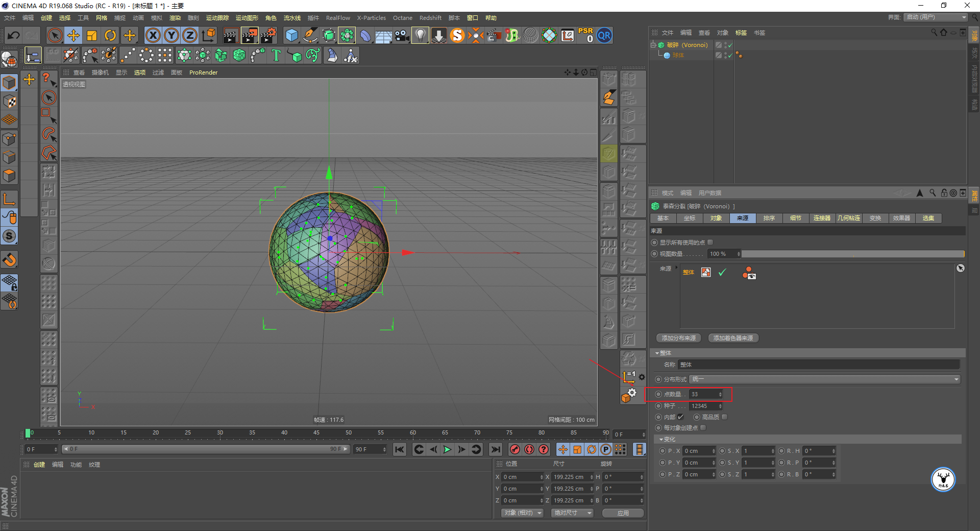The image size is (980, 531).
Task: Click the Camera object icon
Action: (402, 35)
